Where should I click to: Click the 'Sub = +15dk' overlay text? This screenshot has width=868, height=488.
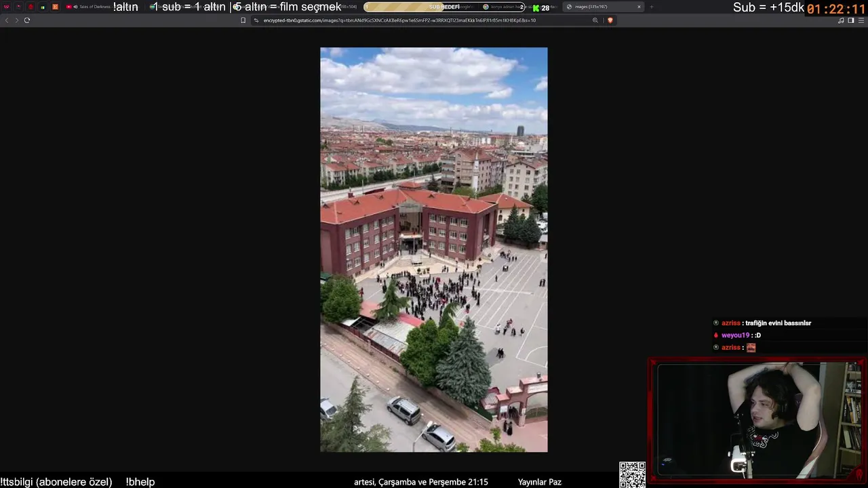768,7
